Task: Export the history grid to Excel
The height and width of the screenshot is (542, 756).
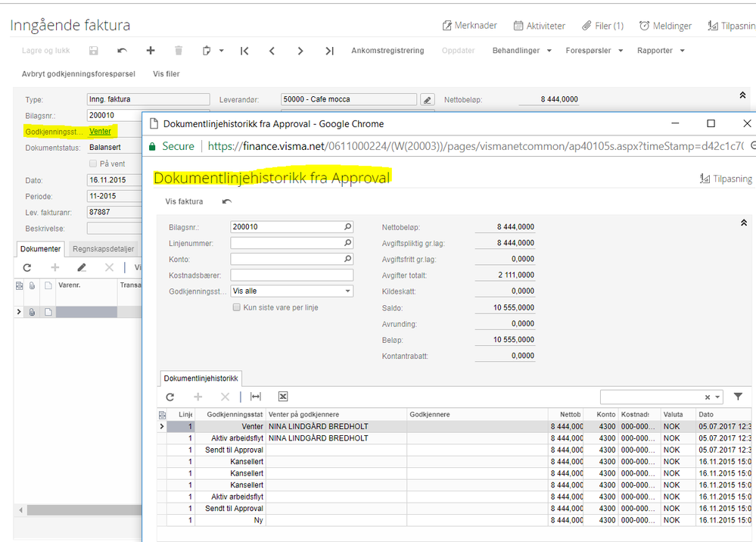Action: tap(283, 397)
